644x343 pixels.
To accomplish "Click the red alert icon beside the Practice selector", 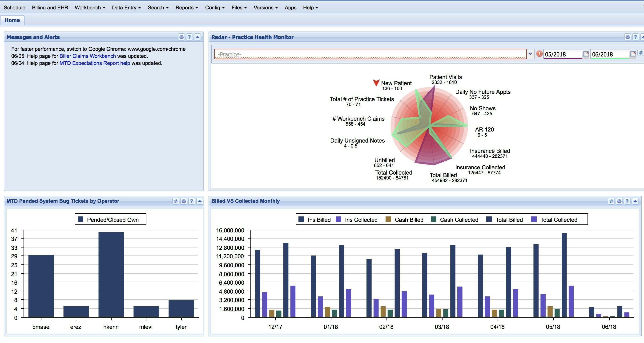I will [x=539, y=54].
